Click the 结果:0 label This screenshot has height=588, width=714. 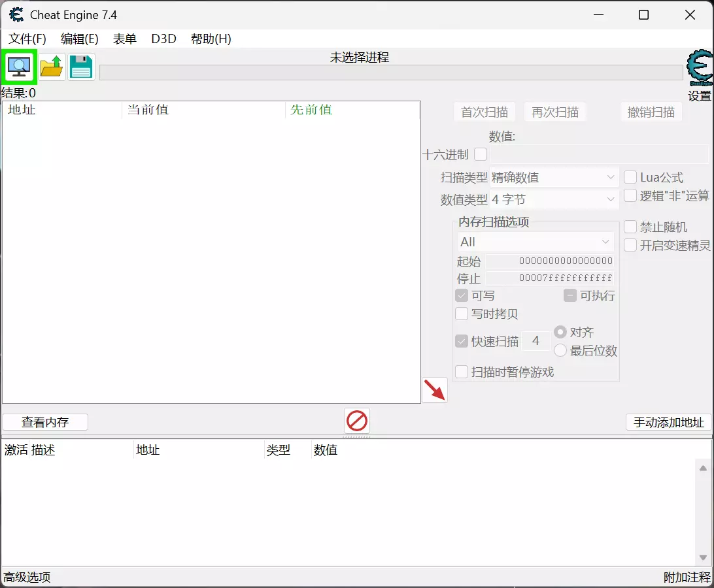(19, 93)
